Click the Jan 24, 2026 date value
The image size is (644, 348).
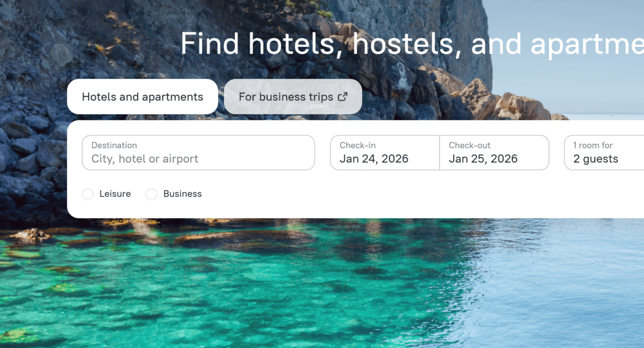pyautogui.click(x=374, y=159)
